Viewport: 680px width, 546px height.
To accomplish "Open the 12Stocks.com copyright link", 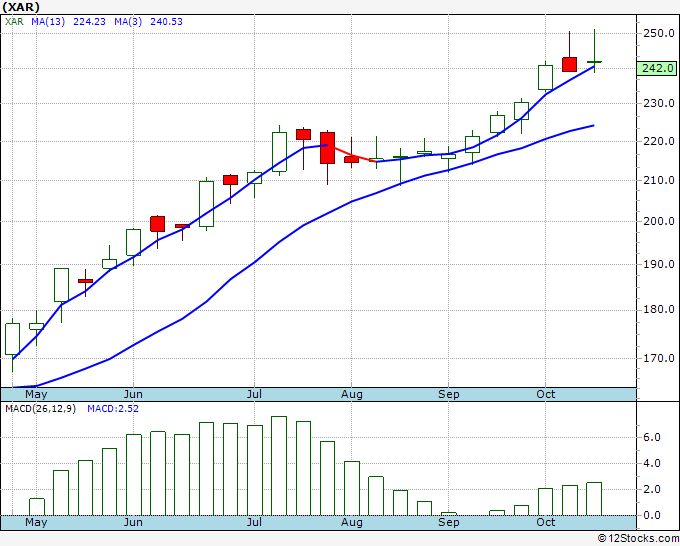I will pos(638,538).
